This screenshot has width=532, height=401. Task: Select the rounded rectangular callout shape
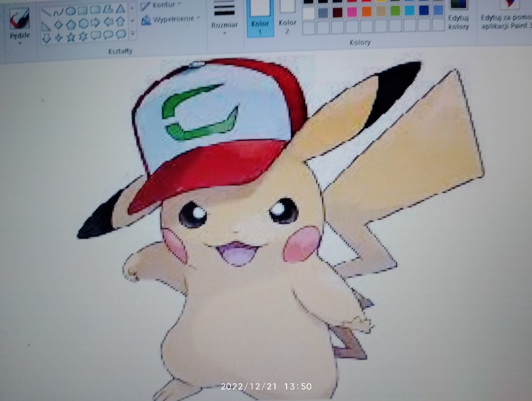(95, 35)
